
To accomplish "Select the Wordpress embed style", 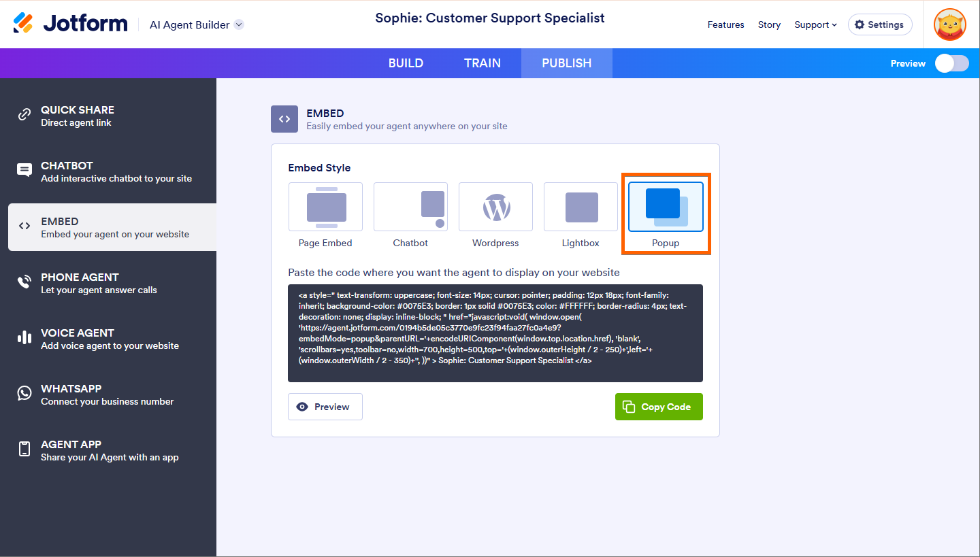I will click(495, 207).
